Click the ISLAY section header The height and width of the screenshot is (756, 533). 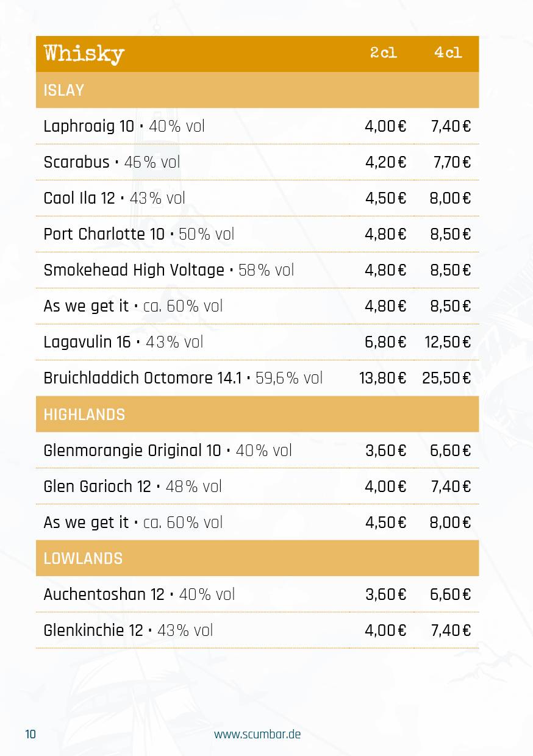click(x=257, y=90)
